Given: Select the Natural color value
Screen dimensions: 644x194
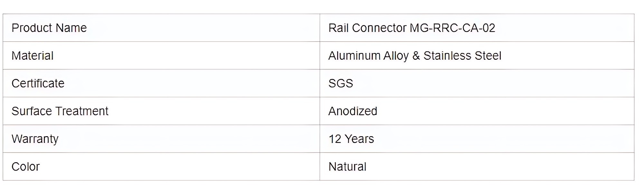Looking at the screenshot, I should click(x=347, y=167).
